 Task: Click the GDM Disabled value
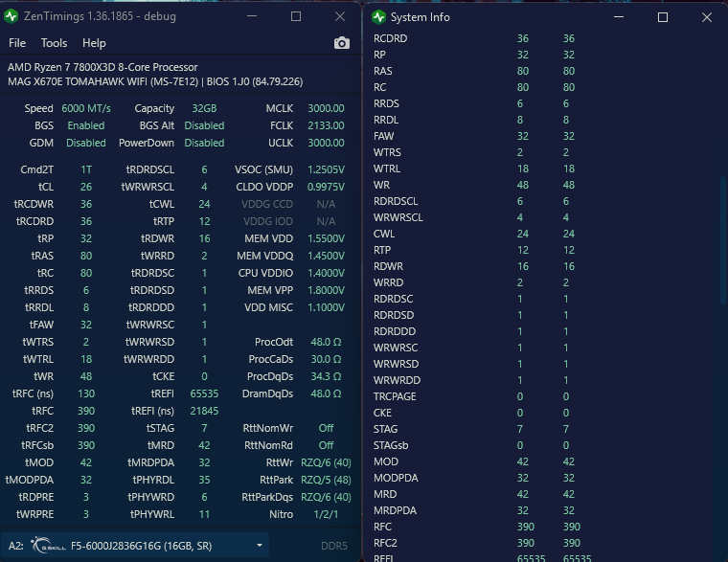[x=86, y=143]
